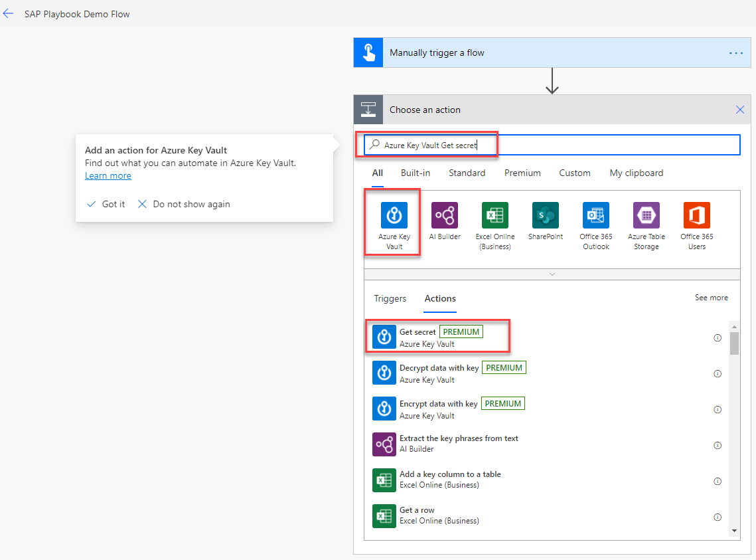
Task: Open the trigger card ellipsis menu
Action: (735, 53)
